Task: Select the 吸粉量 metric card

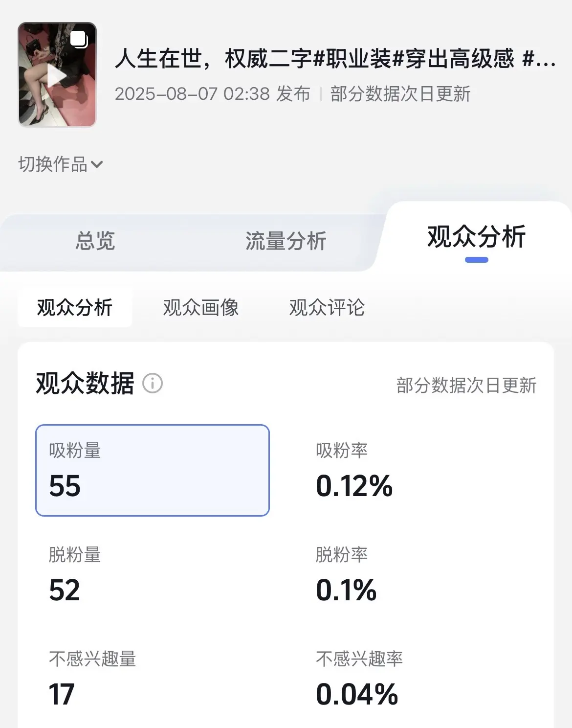Action: [x=152, y=470]
